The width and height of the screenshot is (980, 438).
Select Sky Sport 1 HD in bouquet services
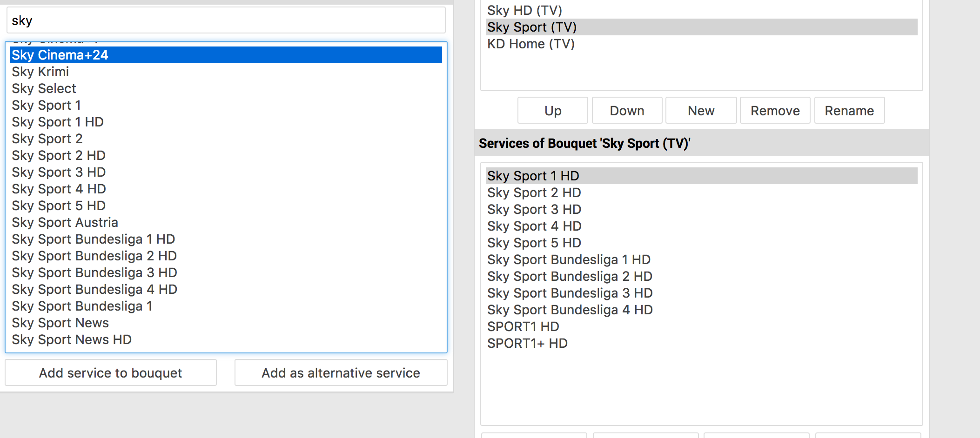533,176
